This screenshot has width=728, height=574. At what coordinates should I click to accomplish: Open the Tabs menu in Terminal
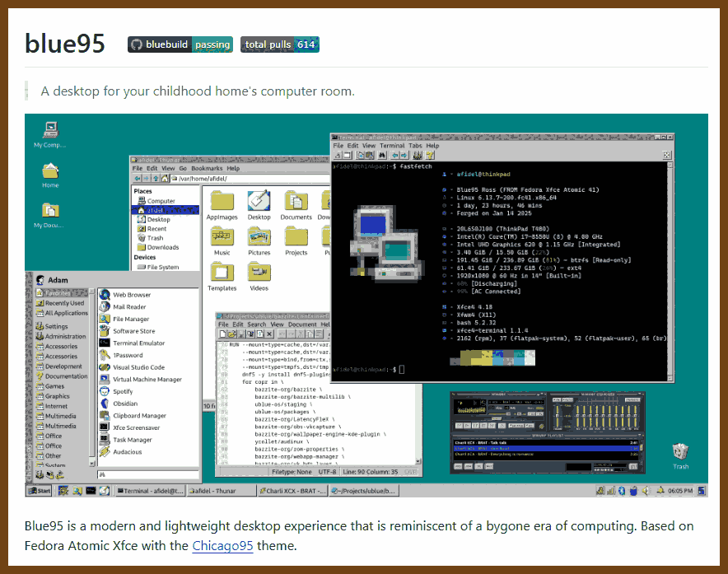[415, 146]
